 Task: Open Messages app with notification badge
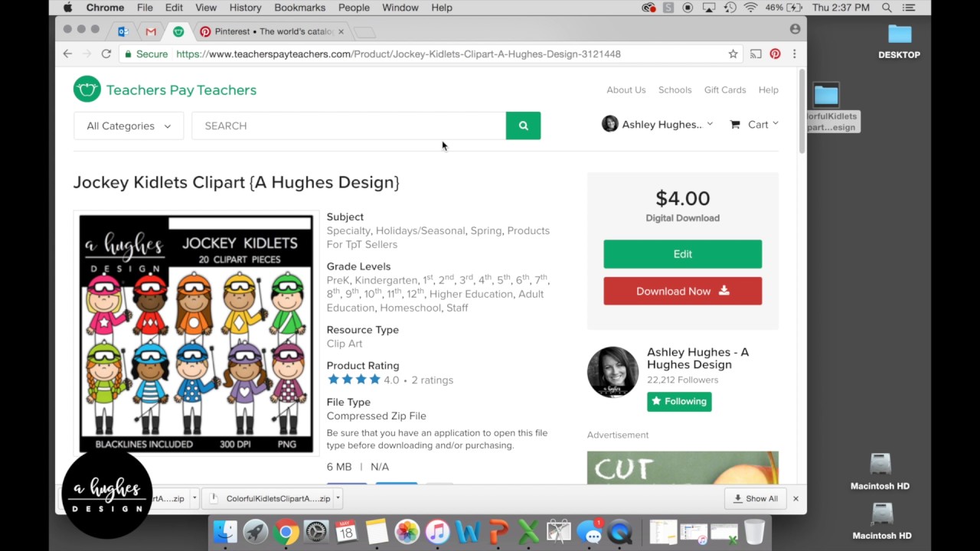coord(590,530)
